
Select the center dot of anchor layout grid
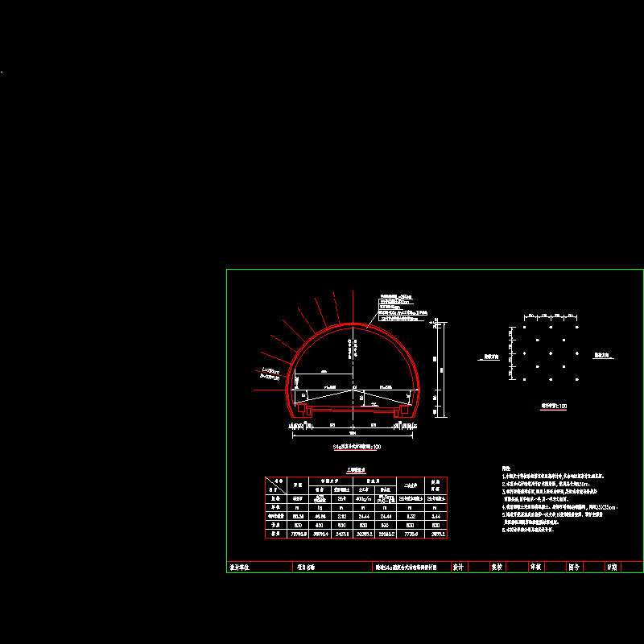click(x=550, y=353)
